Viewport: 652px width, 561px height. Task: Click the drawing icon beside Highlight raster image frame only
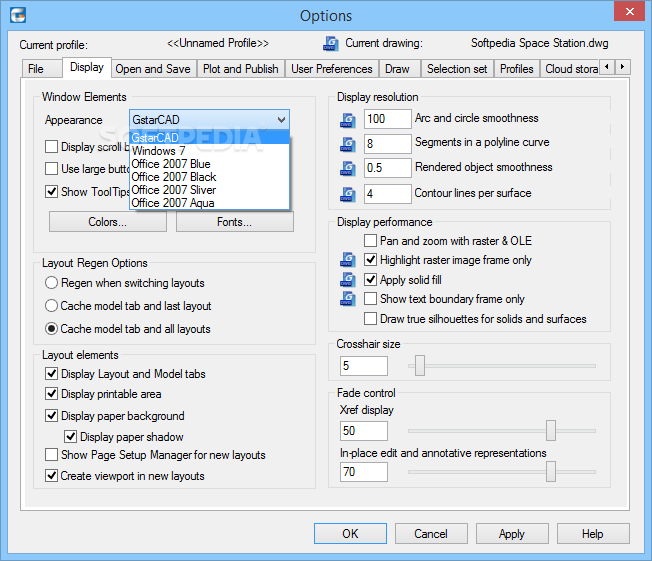click(x=348, y=260)
